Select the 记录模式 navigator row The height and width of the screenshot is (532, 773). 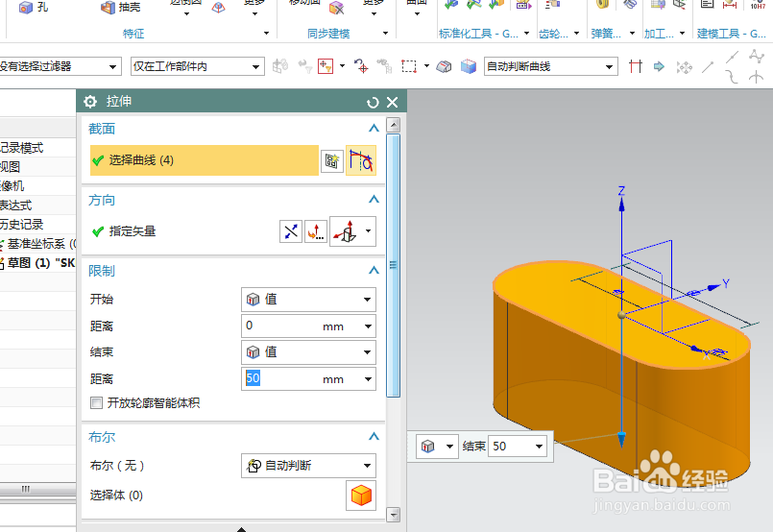(x=37, y=148)
